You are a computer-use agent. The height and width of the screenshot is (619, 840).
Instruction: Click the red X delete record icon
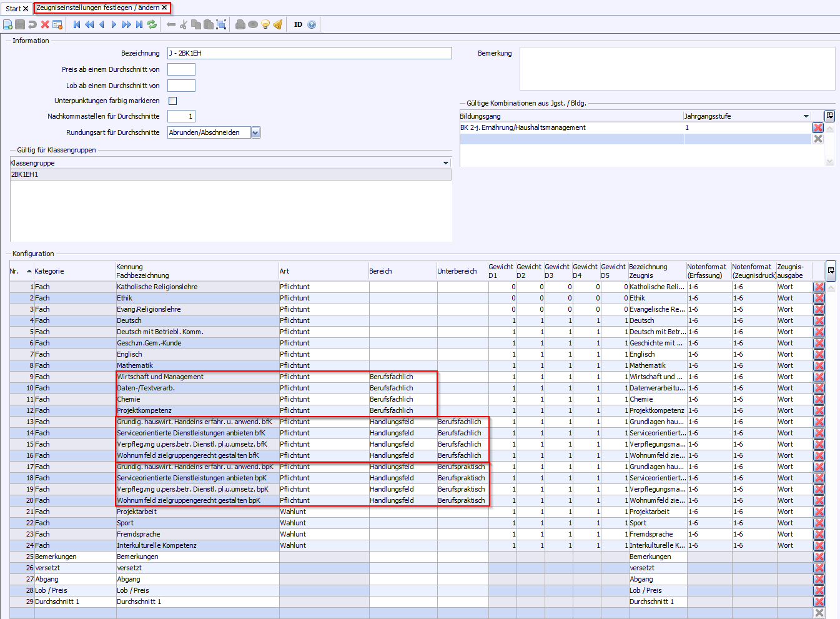45,24
